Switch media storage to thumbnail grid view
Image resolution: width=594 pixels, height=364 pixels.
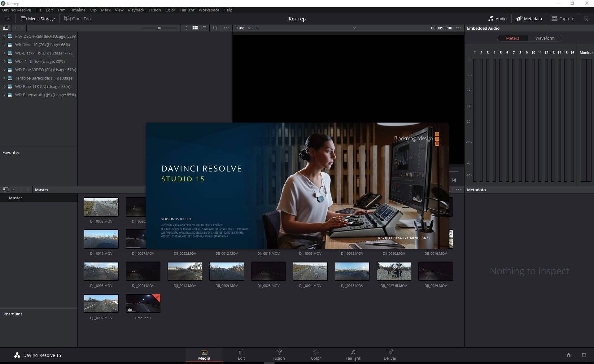pyautogui.click(x=195, y=28)
